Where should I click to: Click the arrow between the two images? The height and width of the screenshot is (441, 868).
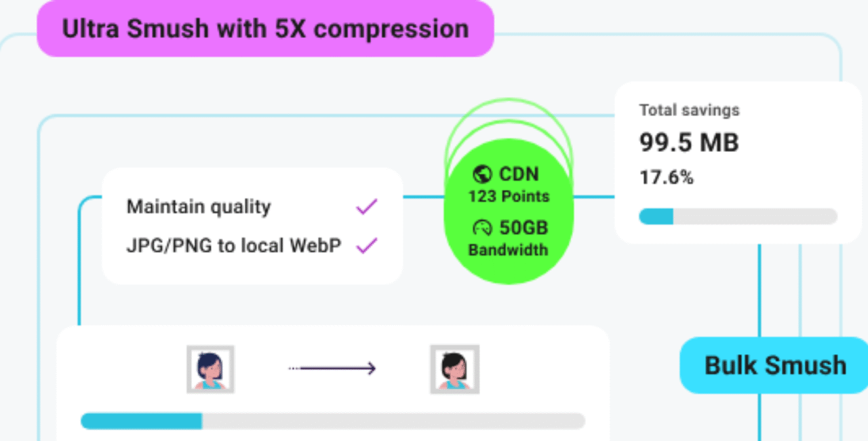click(x=332, y=368)
